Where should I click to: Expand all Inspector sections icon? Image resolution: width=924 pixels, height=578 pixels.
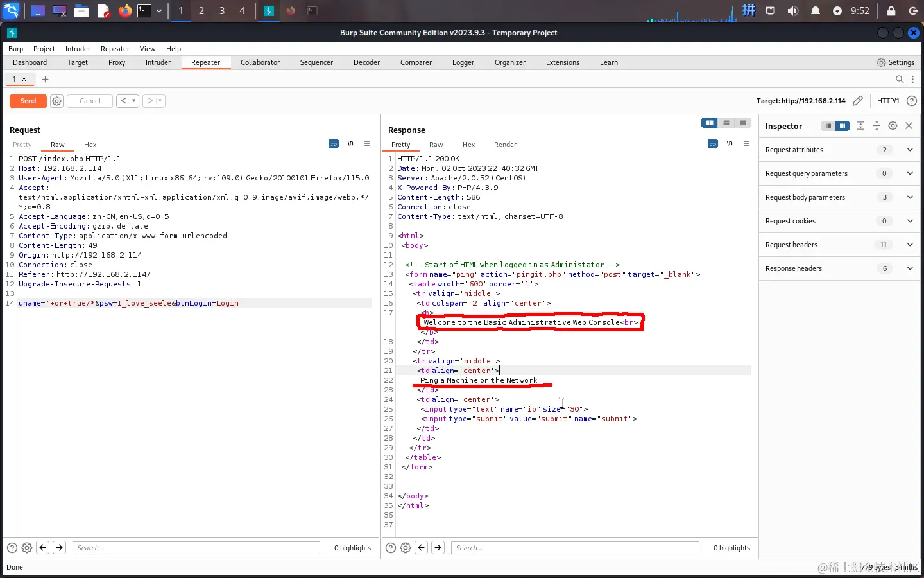coord(861,126)
